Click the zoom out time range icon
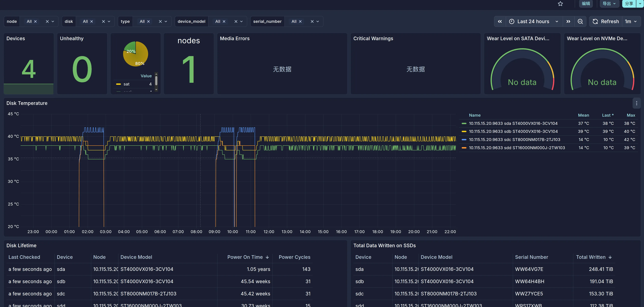 (580, 21)
